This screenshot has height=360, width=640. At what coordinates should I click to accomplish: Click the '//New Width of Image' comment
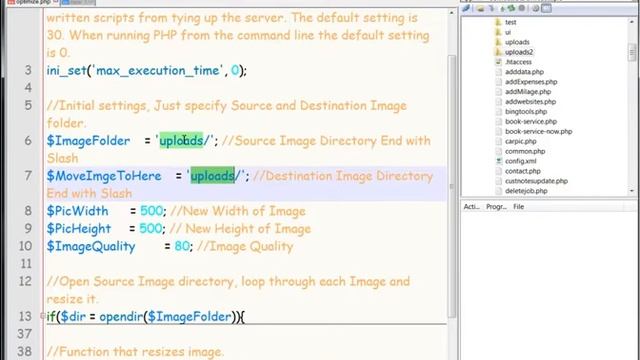[238, 211]
